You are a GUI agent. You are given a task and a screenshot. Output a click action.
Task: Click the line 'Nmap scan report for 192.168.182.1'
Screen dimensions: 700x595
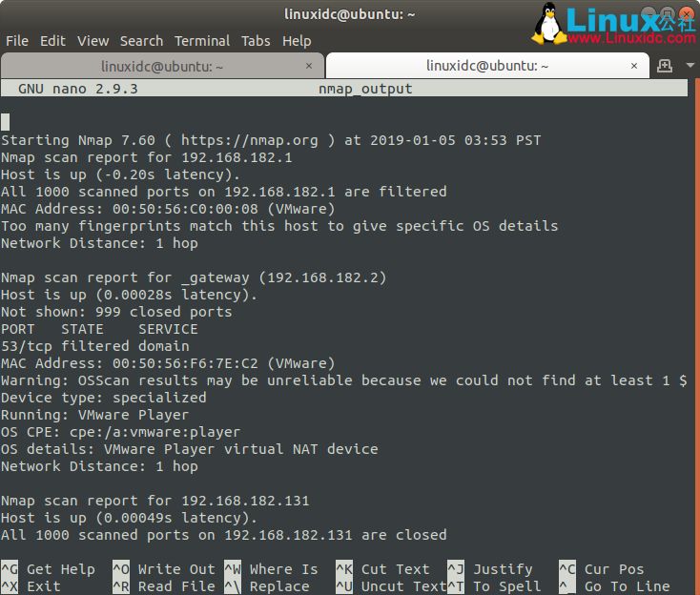tap(147, 157)
